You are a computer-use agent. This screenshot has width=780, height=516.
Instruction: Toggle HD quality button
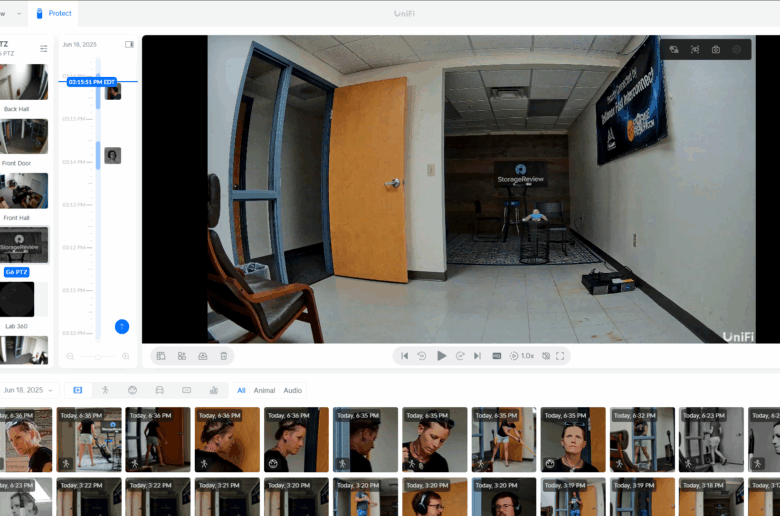[x=496, y=356]
